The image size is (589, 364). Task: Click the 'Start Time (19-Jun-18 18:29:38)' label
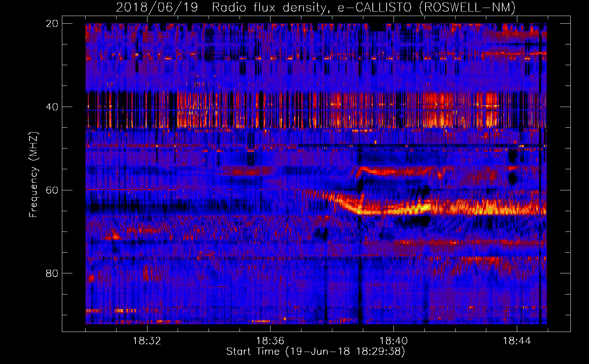(316, 352)
